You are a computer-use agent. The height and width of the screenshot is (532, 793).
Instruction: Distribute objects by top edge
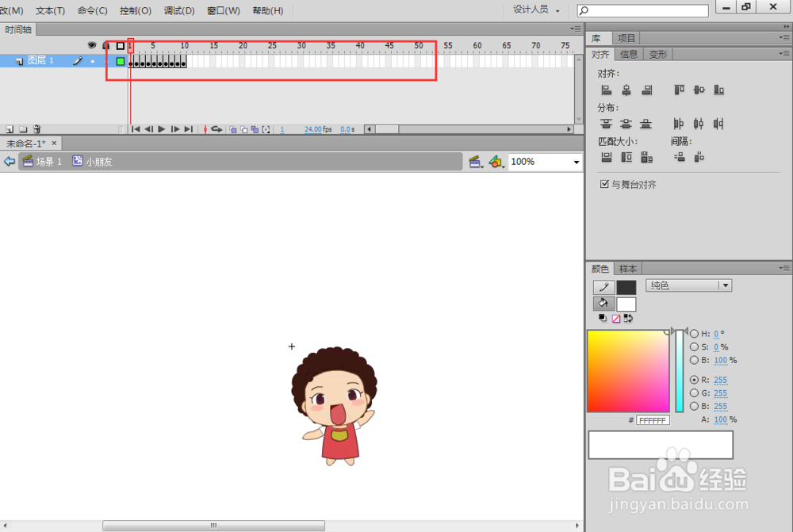click(606, 124)
